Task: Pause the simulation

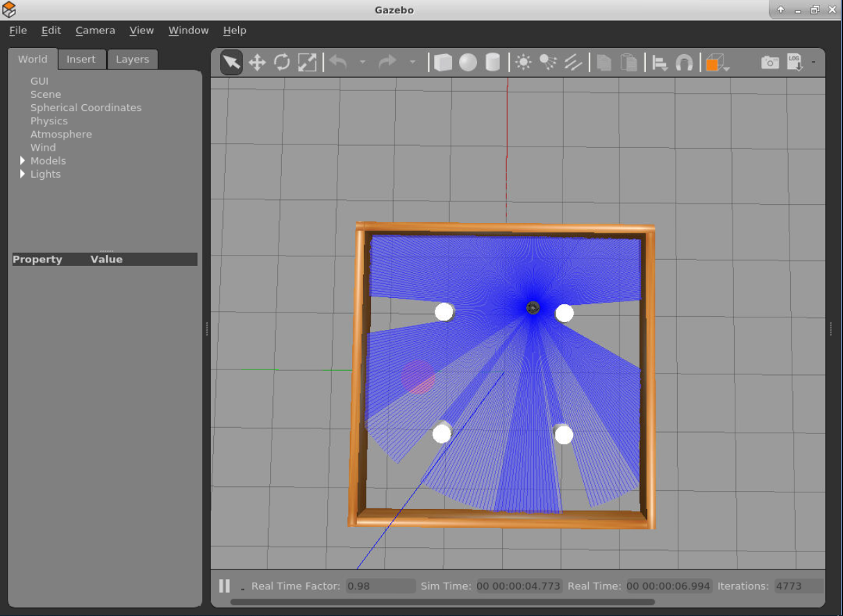Action: pyautogui.click(x=224, y=586)
